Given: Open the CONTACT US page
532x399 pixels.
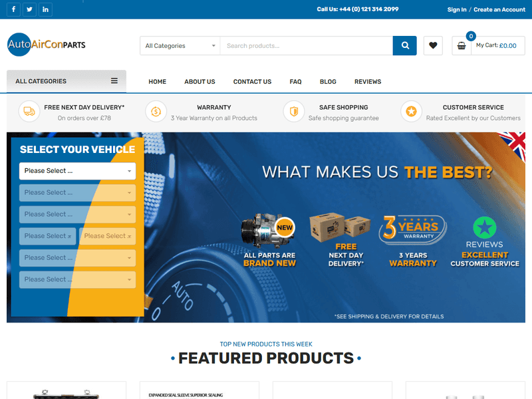Looking at the screenshot, I should click(253, 82).
